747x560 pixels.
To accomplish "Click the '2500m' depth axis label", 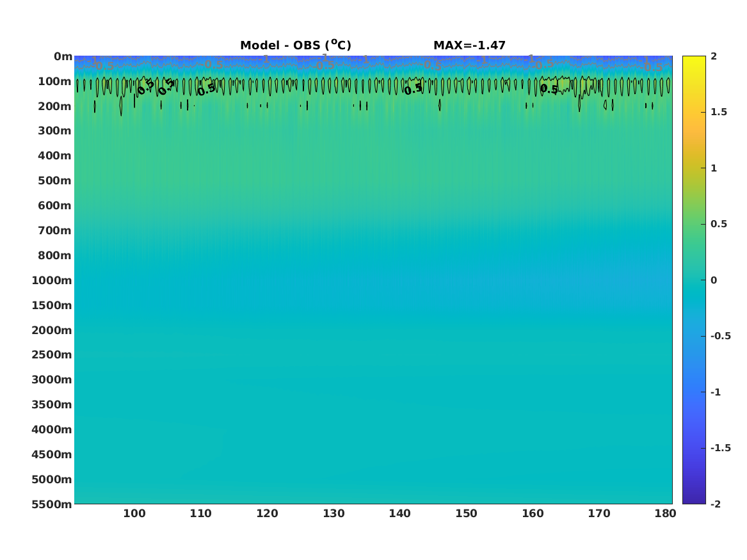I will 52,355.
